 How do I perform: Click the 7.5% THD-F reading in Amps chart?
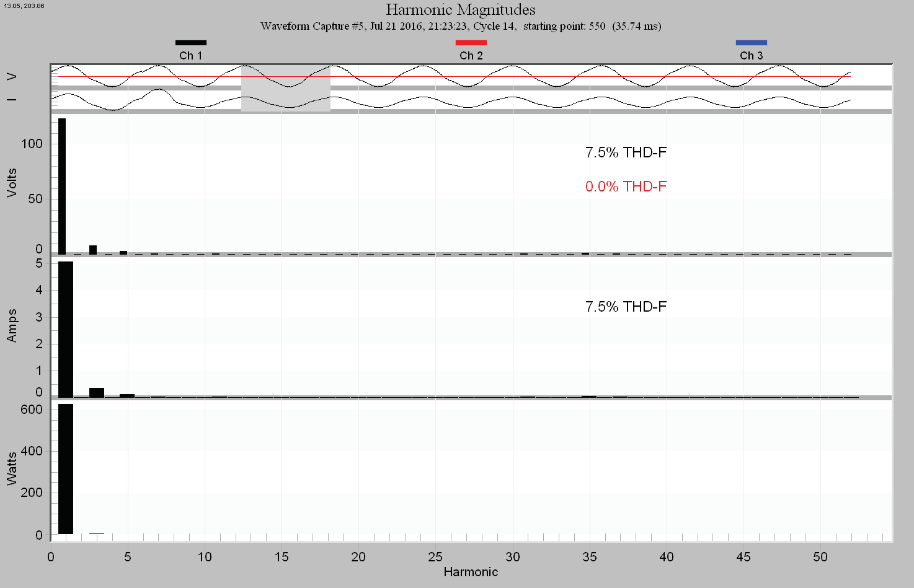coord(626,307)
